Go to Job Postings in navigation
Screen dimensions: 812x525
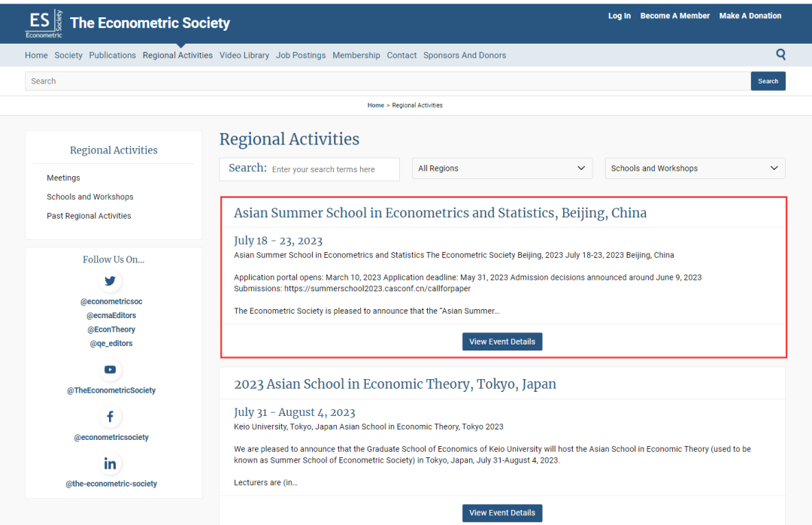pyautogui.click(x=301, y=55)
